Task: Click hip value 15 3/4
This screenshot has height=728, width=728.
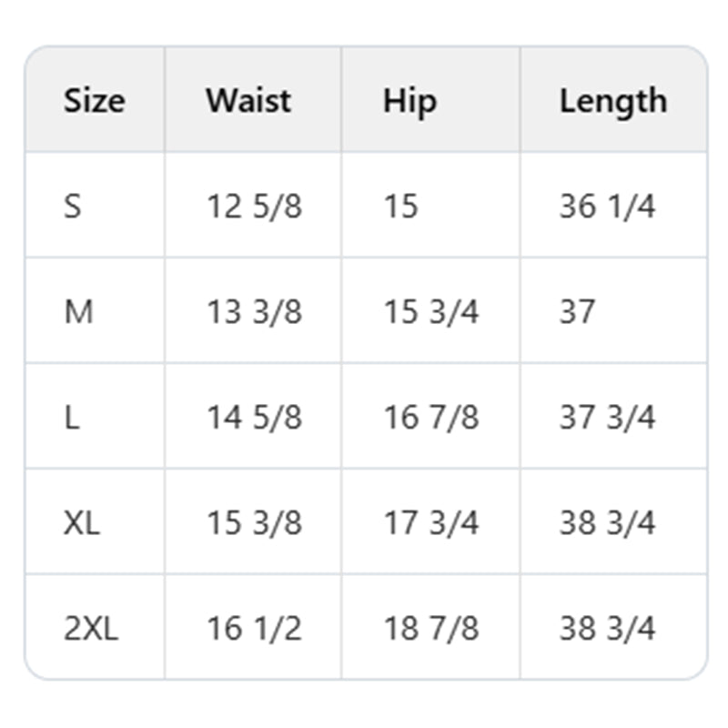Action: [430, 312]
